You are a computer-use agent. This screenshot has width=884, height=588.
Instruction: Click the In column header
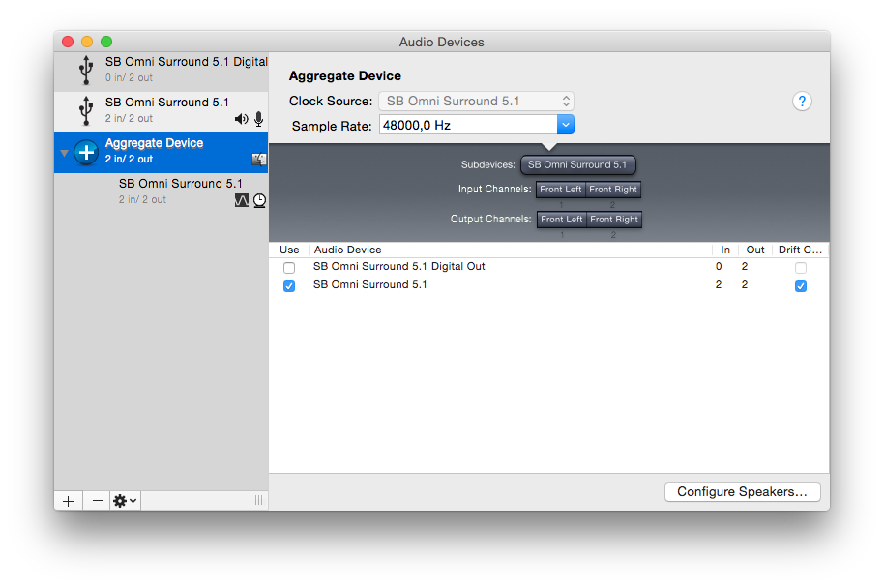[725, 250]
